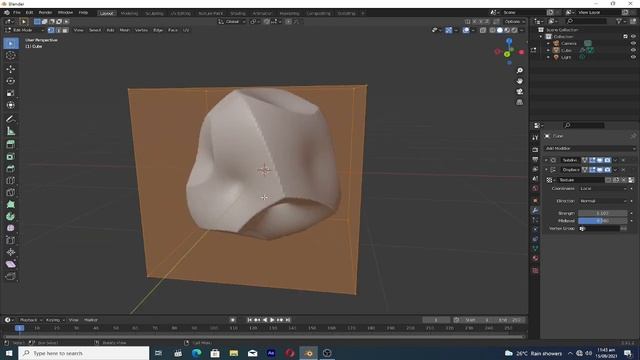Open Coordinates Local dropdown
The width and height of the screenshot is (640, 360).
pyautogui.click(x=602, y=189)
